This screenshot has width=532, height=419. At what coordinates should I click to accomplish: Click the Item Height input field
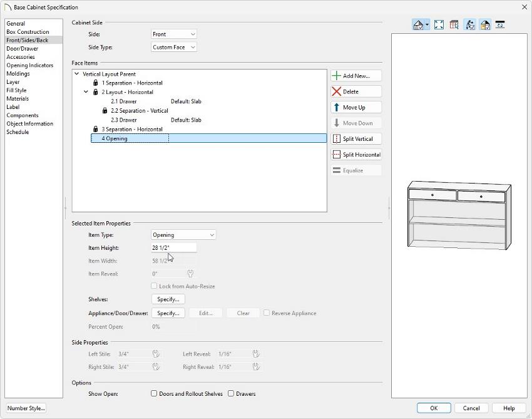coord(174,248)
